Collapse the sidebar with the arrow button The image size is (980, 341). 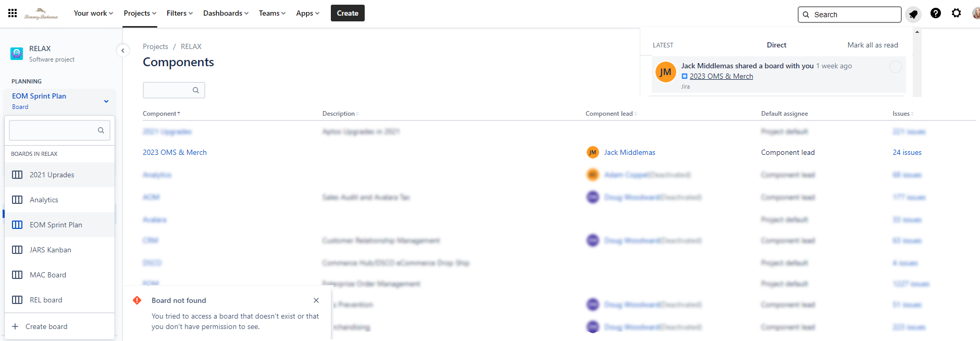pyautogui.click(x=122, y=51)
